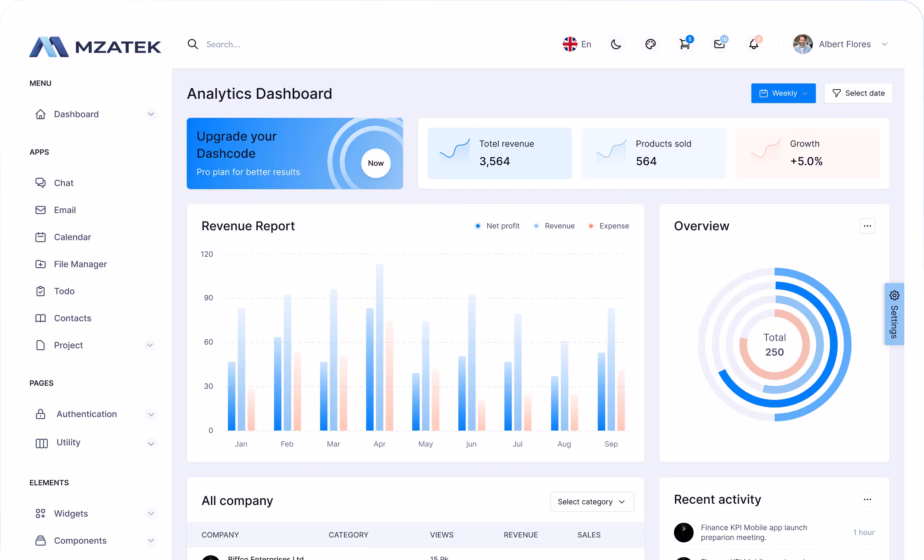The width and height of the screenshot is (924, 560).
Task: Open the shopping cart icon
Action: click(685, 44)
